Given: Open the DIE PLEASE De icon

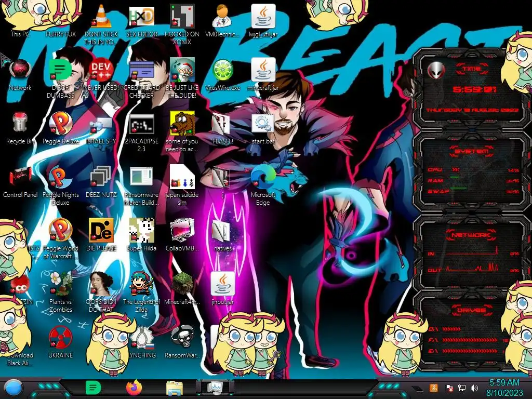Looking at the screenshot, I should 101,235.
